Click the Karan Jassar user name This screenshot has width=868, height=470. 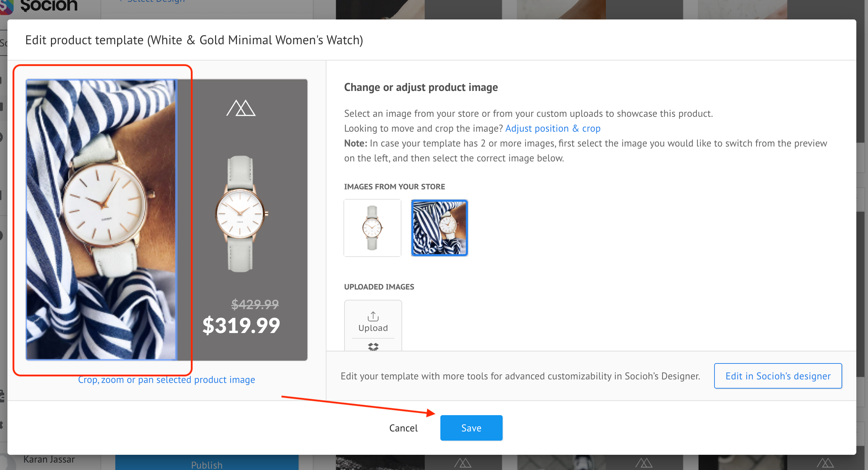[x=49, y=459]
